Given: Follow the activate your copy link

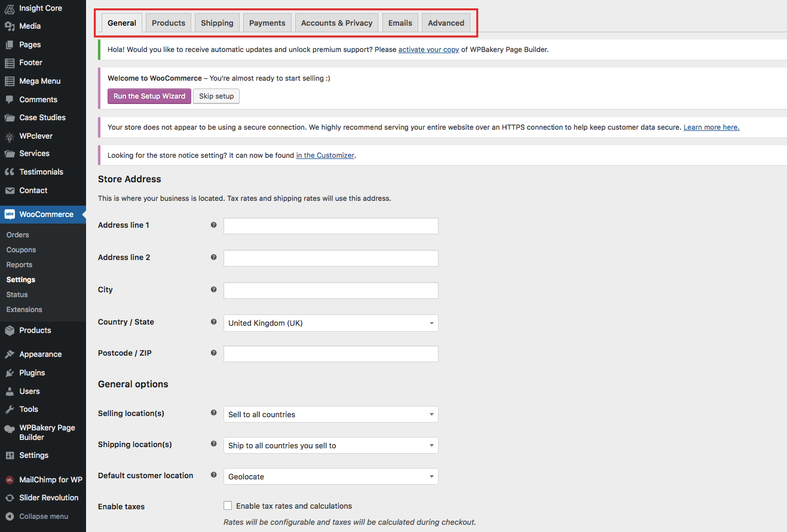Looking at the screenshot, I should (x=428, y=50).
